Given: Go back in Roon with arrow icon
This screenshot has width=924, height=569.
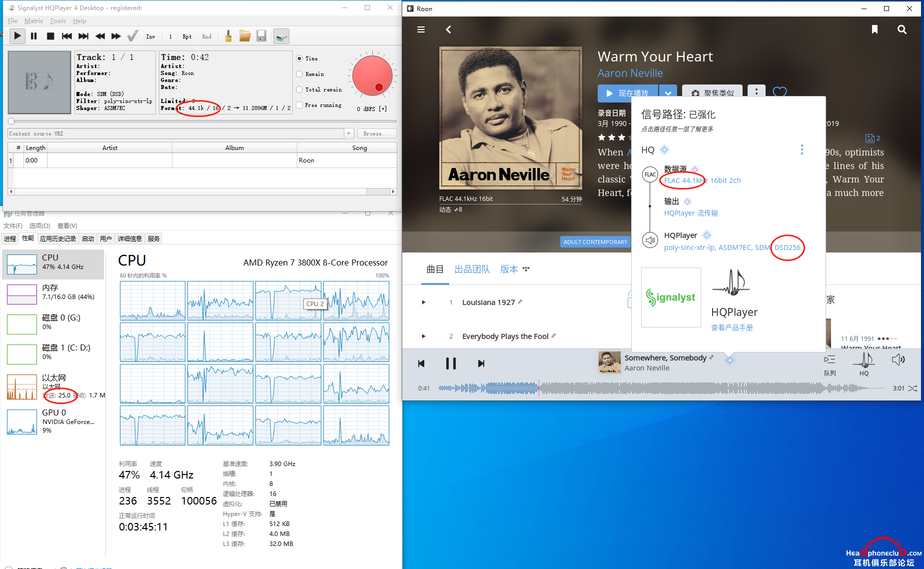Looking at the screenshot, I should (x=448, y=29).
